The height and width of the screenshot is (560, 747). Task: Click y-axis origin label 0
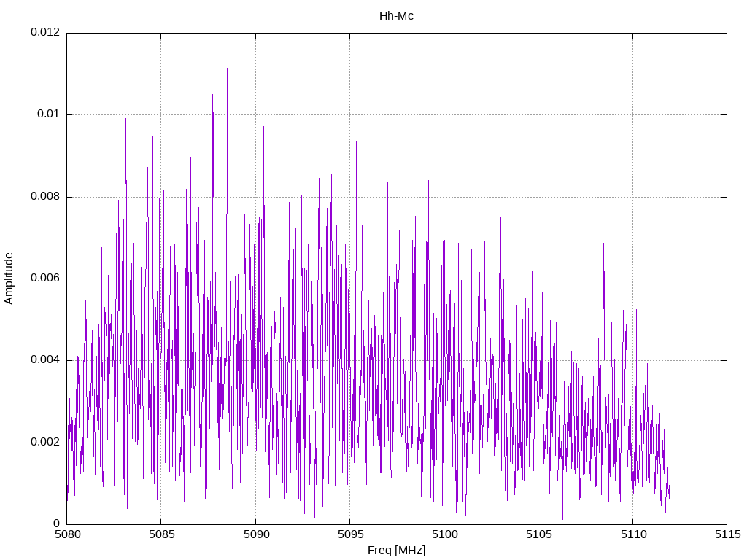pos(57,524)
